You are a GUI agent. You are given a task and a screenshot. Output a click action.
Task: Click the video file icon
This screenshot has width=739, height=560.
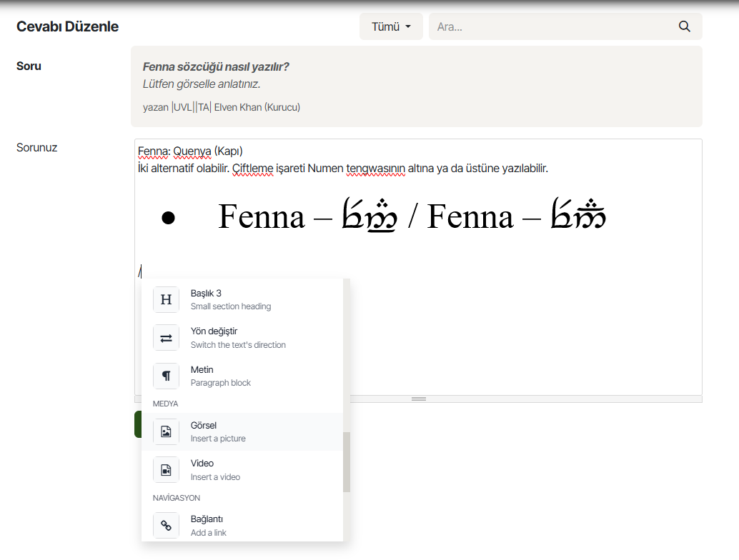(166, 469)
